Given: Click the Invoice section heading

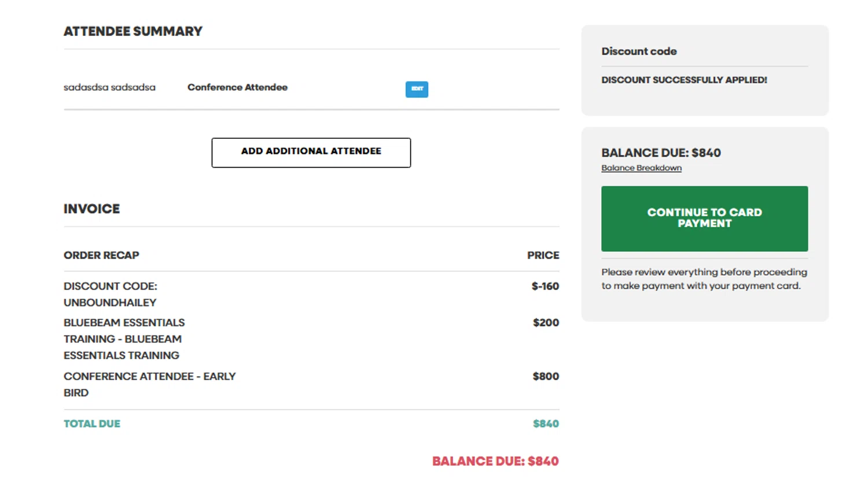Looking at the screenshot, I should click(x=91, y=209).
